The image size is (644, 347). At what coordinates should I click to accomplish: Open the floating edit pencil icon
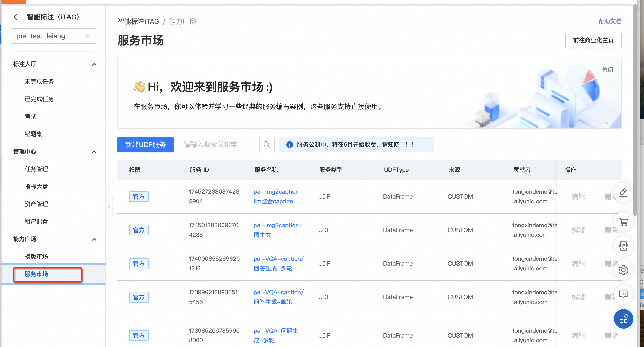[x=624, y=192]
